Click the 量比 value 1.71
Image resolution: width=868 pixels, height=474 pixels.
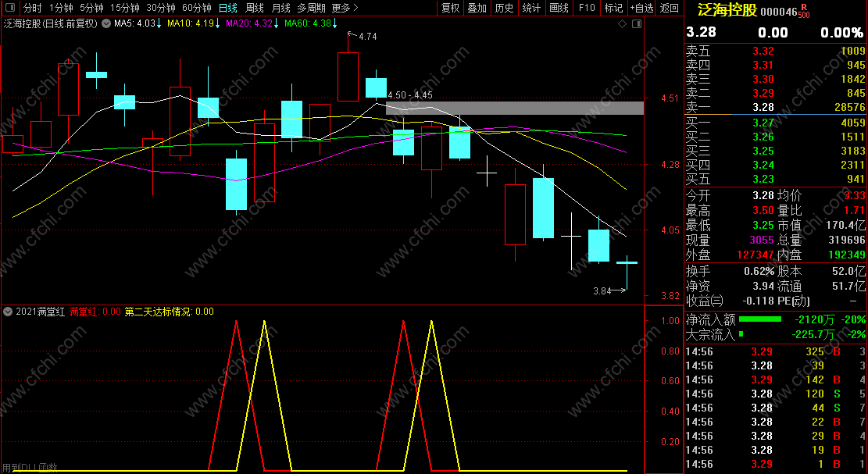[x=854, y=210]
